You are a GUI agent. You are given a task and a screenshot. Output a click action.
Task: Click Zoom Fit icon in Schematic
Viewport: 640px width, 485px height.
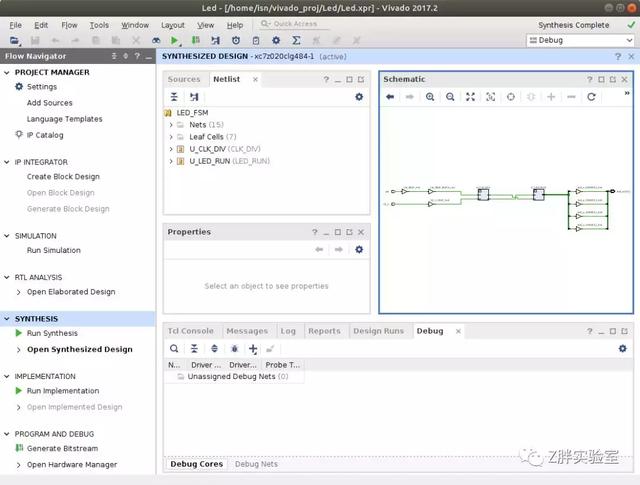470,97
